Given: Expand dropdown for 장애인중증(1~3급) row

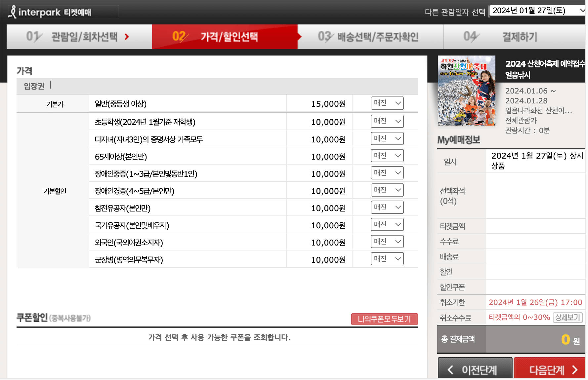Looking at the screenshot, I should (387, 173).
